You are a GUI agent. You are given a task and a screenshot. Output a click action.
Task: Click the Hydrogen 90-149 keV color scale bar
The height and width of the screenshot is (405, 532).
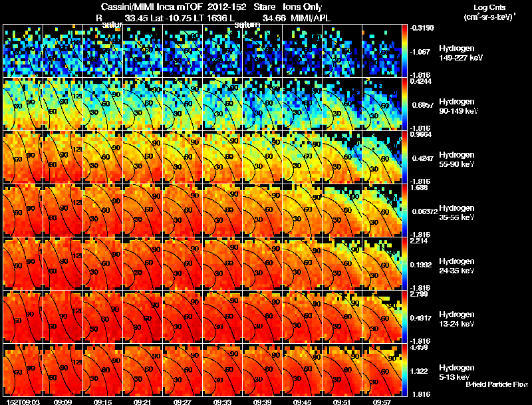click(404, 104)
